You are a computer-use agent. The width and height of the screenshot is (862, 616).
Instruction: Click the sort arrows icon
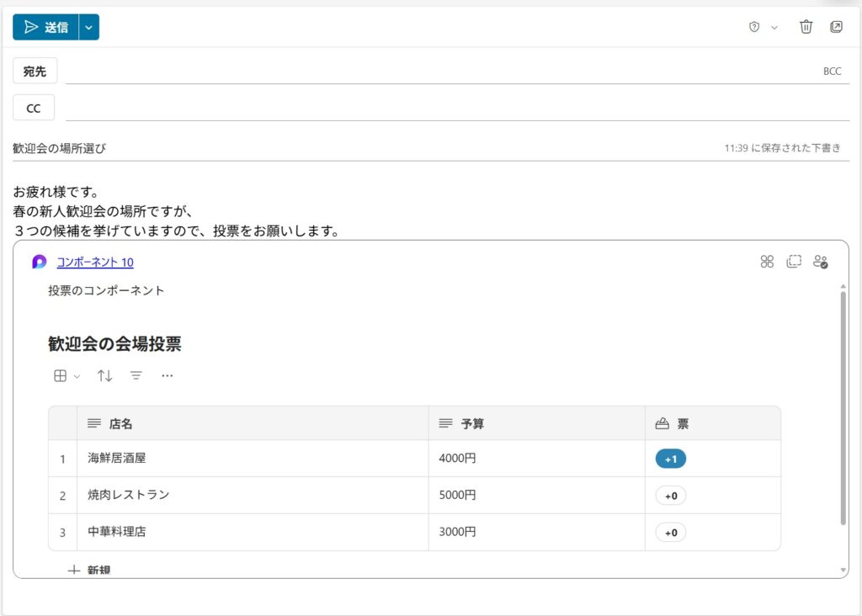[x=104, y=376]
